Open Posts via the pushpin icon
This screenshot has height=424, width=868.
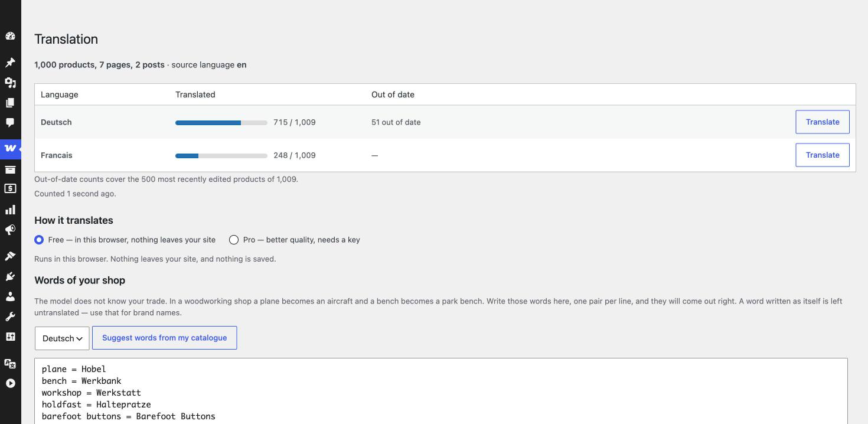[10, 63]
